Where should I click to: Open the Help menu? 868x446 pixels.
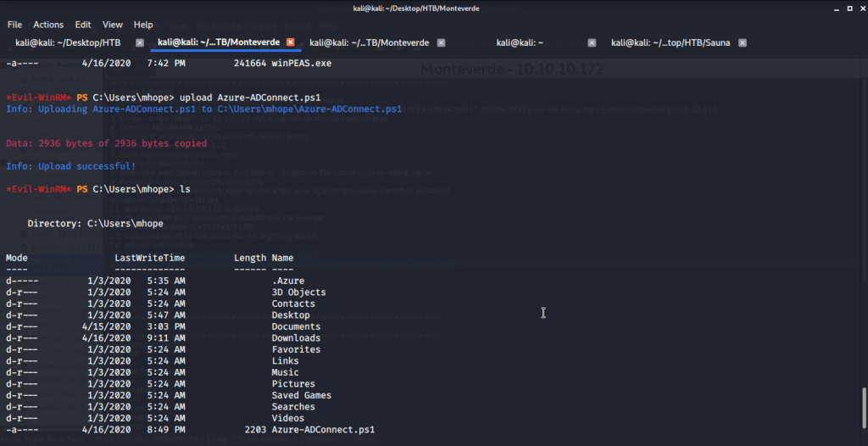pyautogui.click(x=143, y=25)
